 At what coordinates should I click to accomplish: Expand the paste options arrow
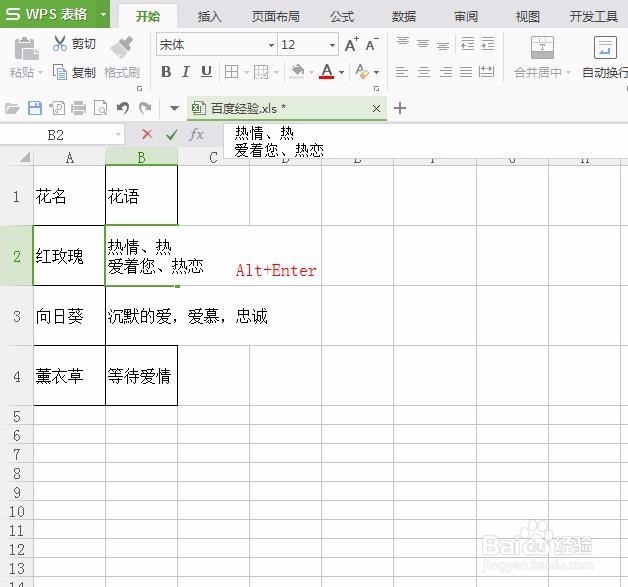point(40,73)
